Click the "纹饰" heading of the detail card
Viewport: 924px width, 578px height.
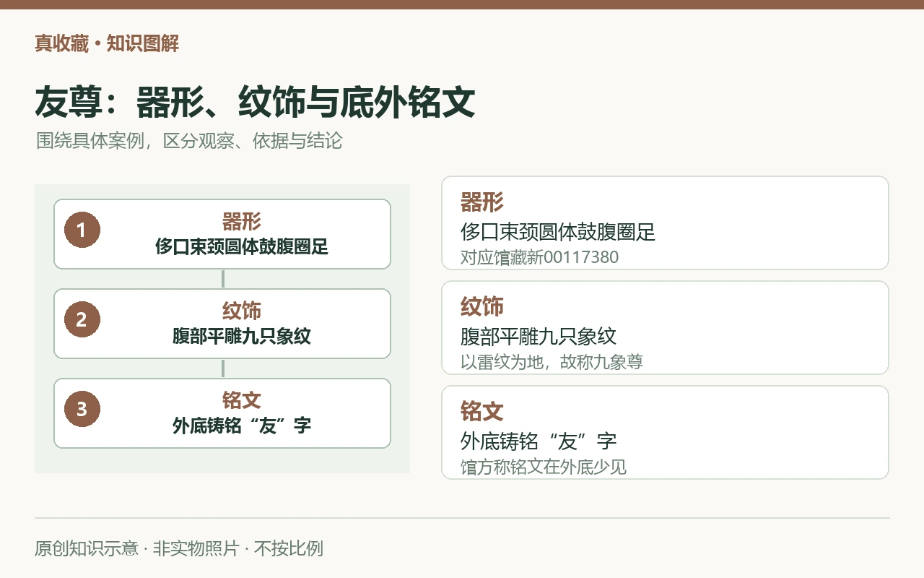(x=482, y=307)
